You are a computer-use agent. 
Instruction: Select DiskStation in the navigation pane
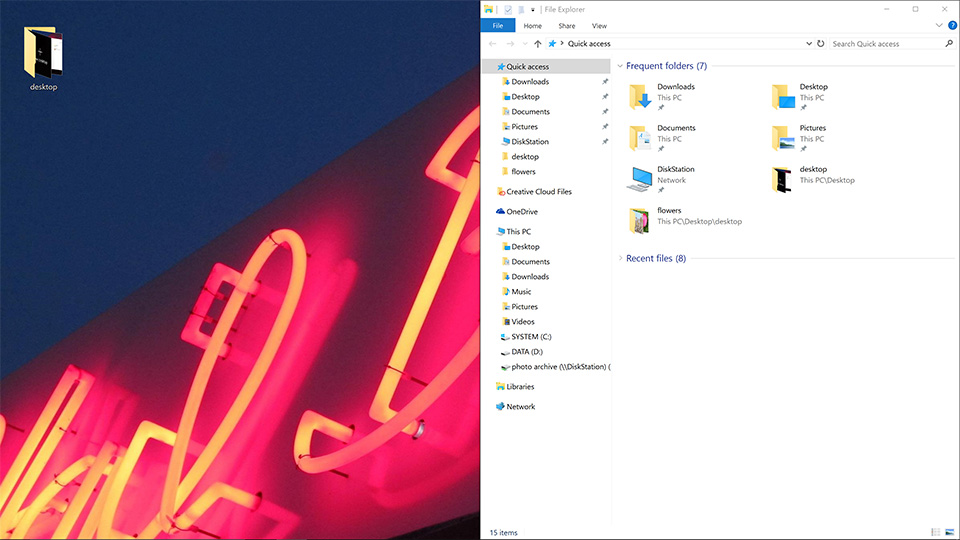coord(530,141)
